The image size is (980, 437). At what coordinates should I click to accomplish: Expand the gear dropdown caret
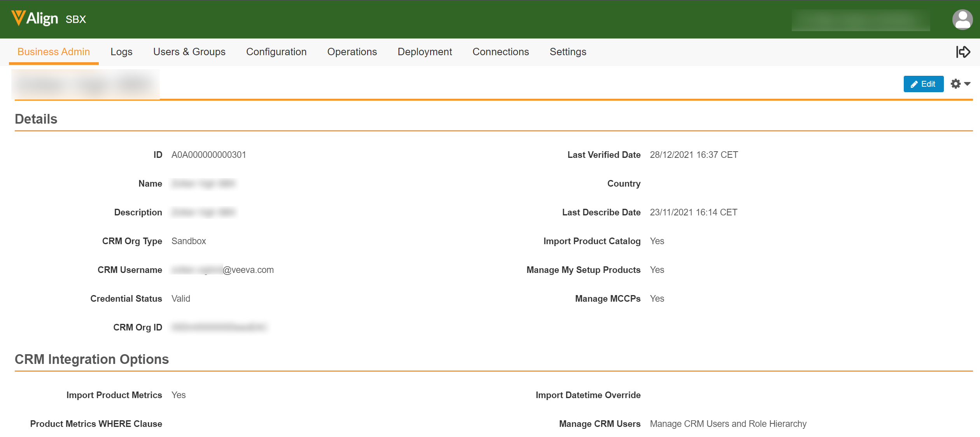click(968, 84)
